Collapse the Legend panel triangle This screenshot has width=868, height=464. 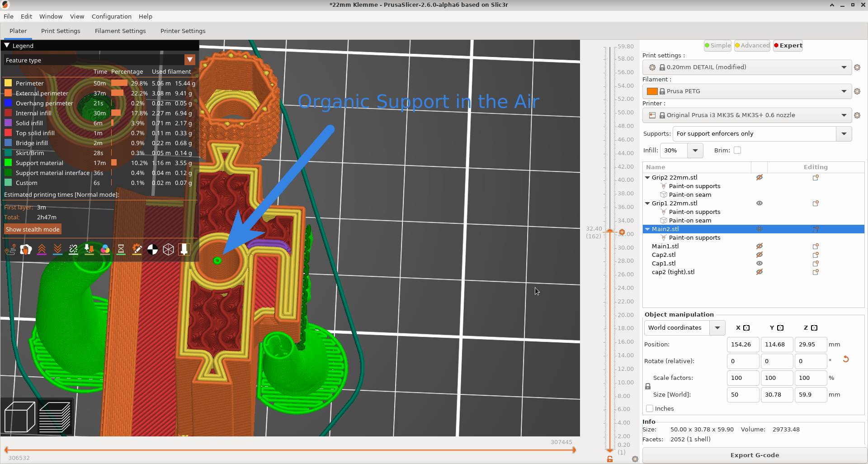coord(7,46)
